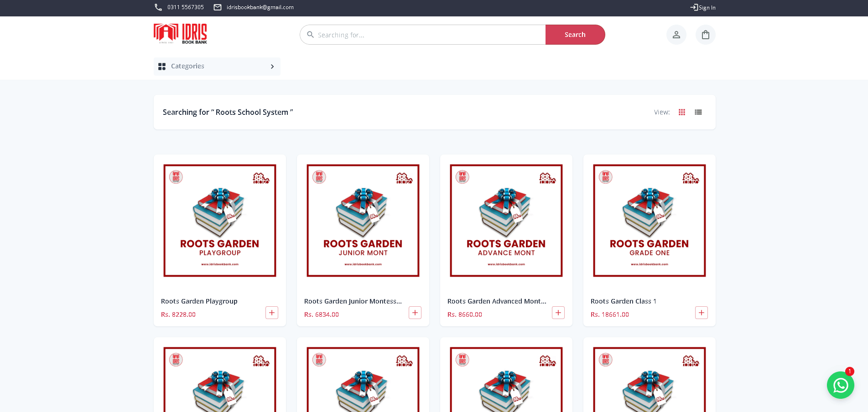Click the phone number 0311 5567305
This screenshot has width=868, height=412.
pyautogui.click(x=186, y=7)
